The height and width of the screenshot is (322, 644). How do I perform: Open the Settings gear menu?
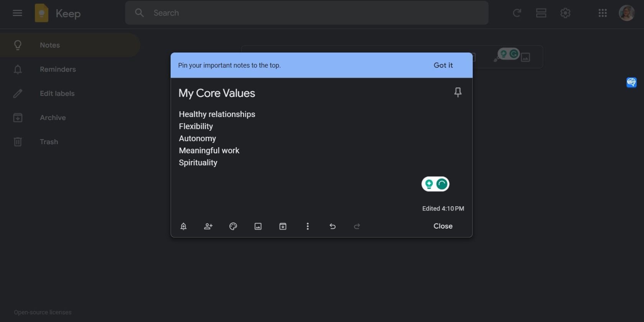click(x=565, y=13)
